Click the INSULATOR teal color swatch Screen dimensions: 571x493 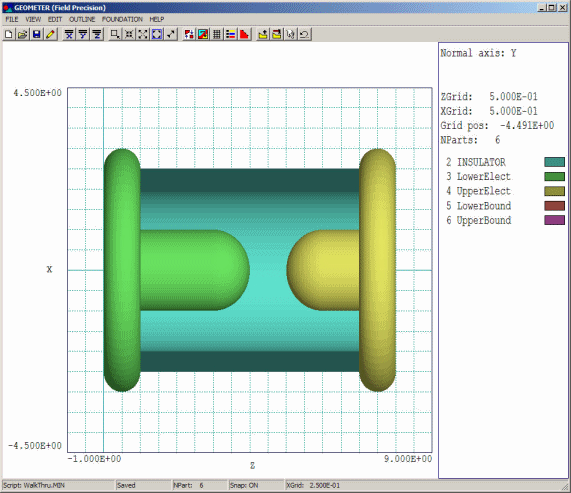coord(555,162)
